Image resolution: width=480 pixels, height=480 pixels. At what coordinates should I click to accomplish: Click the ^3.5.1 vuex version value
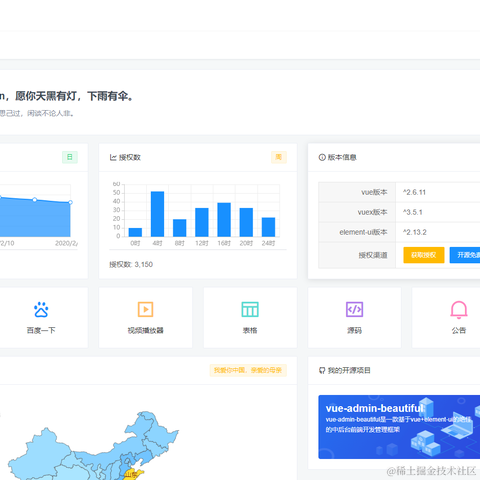tap(412, 212)
